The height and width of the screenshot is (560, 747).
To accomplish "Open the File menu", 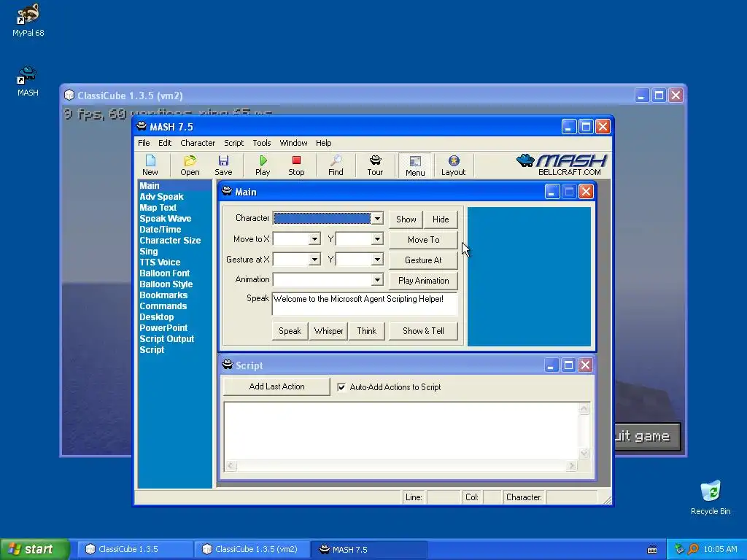I will pos(144,143).
